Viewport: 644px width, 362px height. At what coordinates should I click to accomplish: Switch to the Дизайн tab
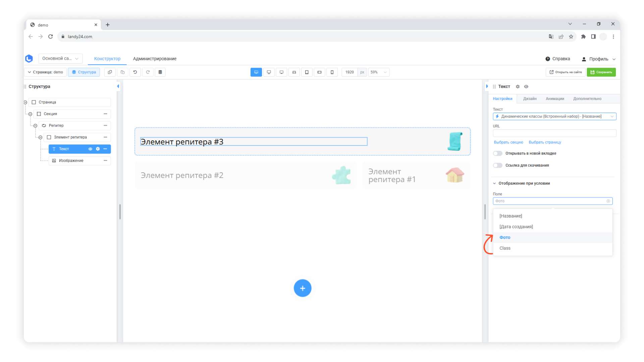tap(530, 99)
